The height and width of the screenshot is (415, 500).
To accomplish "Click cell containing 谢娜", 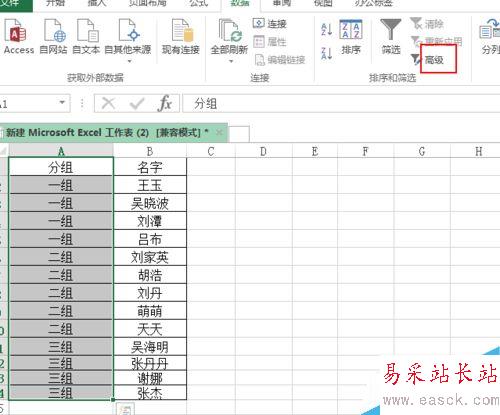I will click(150, 378).
